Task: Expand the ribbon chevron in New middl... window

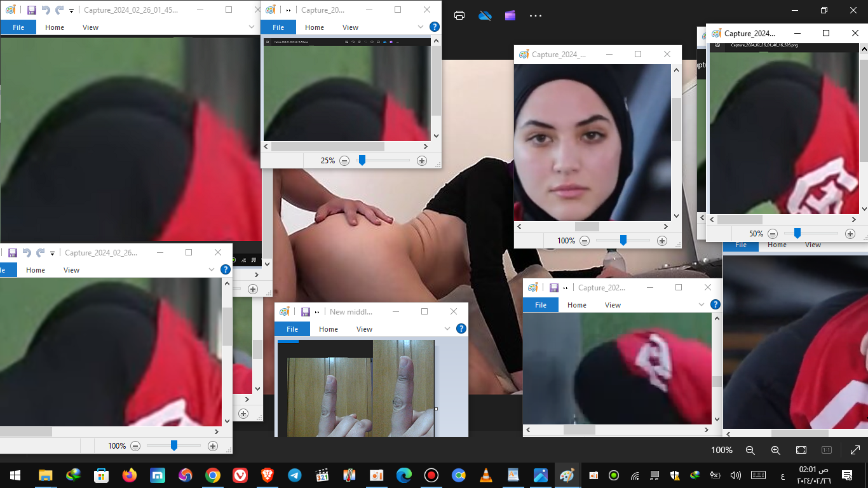Action: 447,329
